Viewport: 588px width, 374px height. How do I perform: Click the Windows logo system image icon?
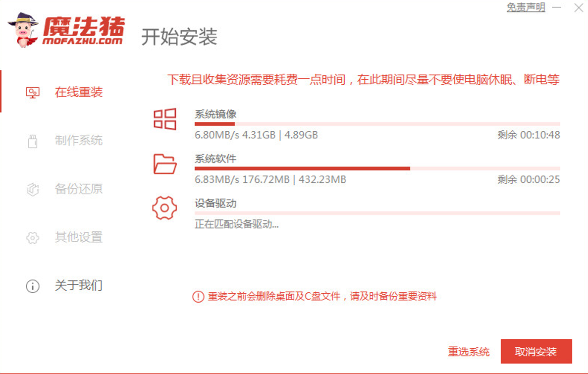pos(165,119)
